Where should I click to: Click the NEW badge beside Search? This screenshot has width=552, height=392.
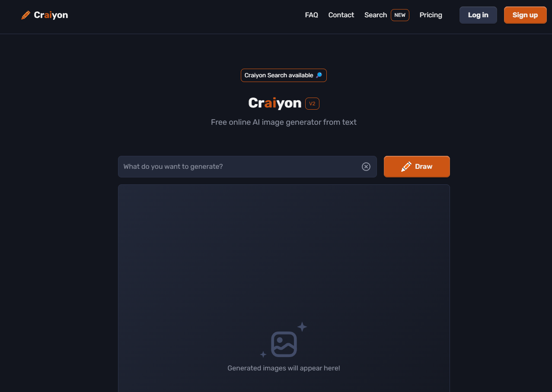400,15
